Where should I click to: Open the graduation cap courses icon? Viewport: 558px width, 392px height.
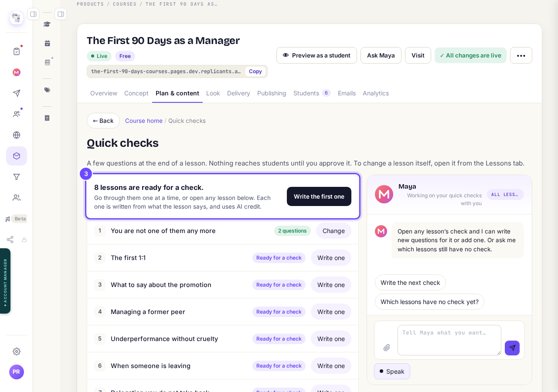pos(47,24)
